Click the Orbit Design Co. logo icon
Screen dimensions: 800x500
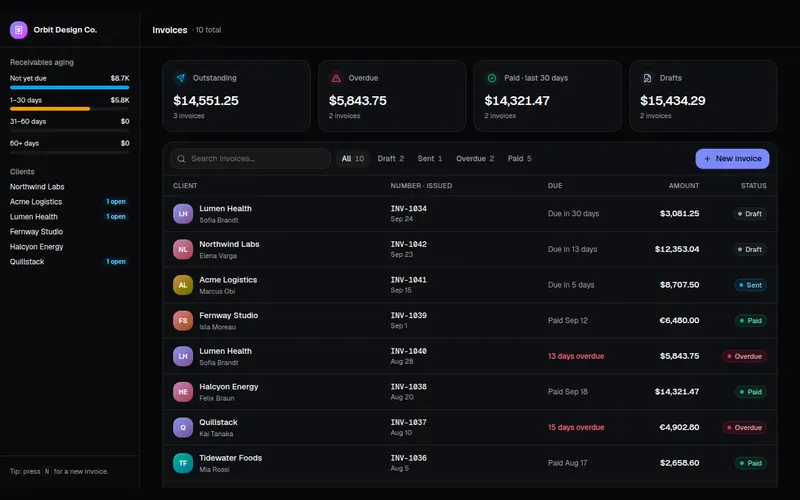tap(19, 30)
